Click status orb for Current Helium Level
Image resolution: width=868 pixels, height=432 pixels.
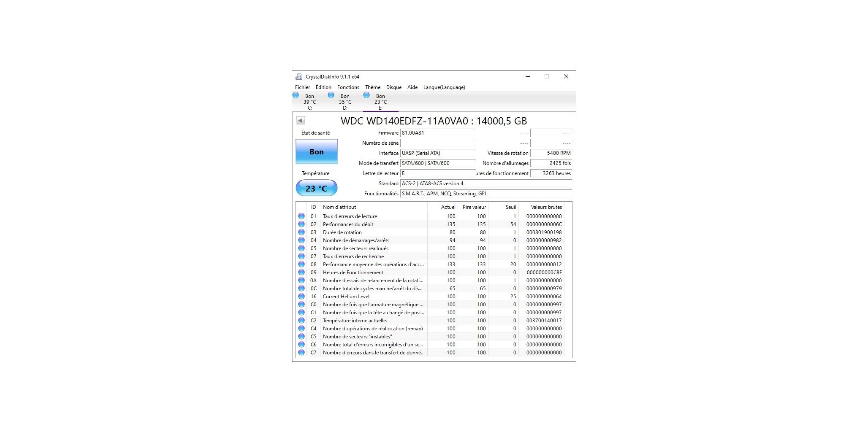tap(301, 296)
